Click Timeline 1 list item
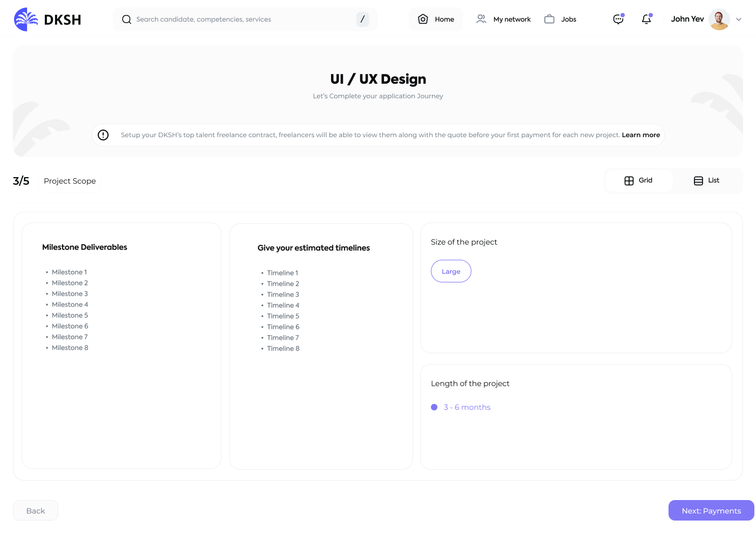 pyautogui.click(x=282, y=273)
